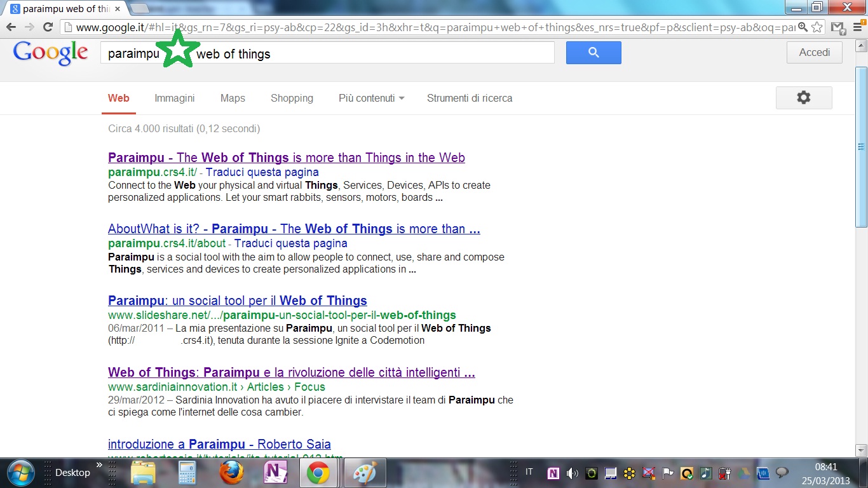Viewport: 868px width, 488px height.
Task: Open the IT language indicator
Action: point(529,472)
